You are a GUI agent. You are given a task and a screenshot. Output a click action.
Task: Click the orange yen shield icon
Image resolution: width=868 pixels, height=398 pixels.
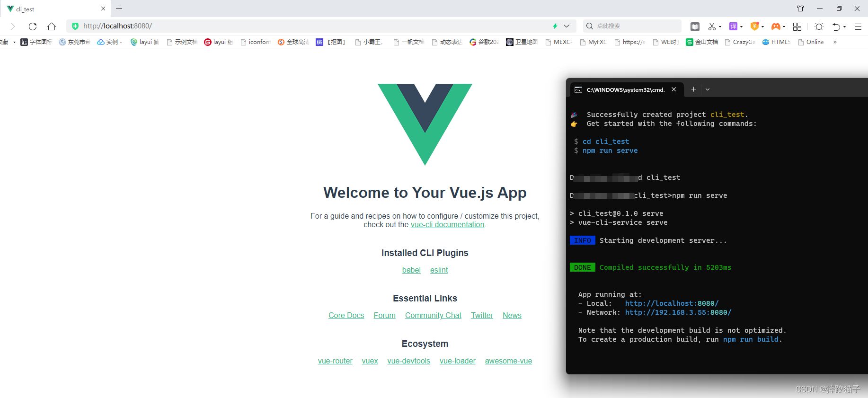[754, 27]
